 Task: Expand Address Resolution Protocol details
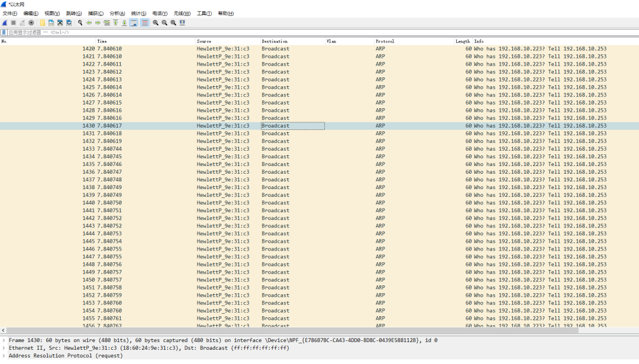click(4, 356)
